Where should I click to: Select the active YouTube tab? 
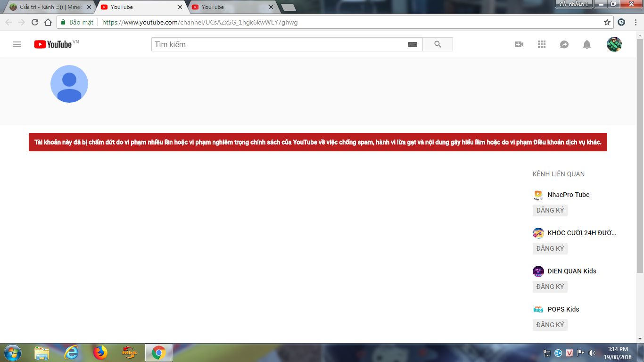[x=141, y=7]
